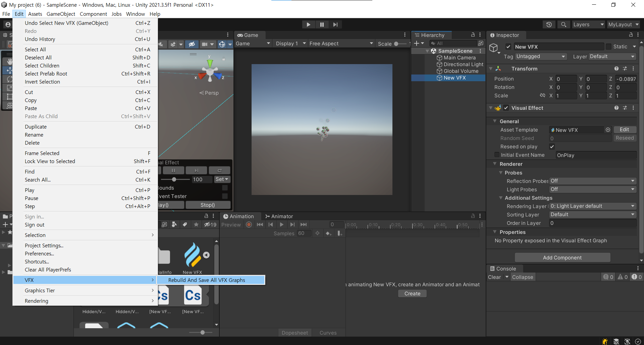
Task: Click Rebuild And Save All VFX Graphs
Action: point(211,280)
